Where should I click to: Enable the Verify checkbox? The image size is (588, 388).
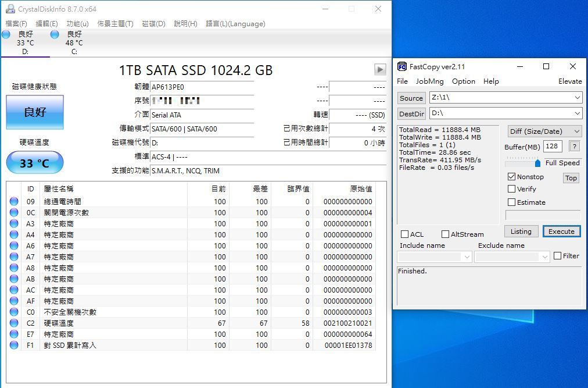[x=511, y=188]
